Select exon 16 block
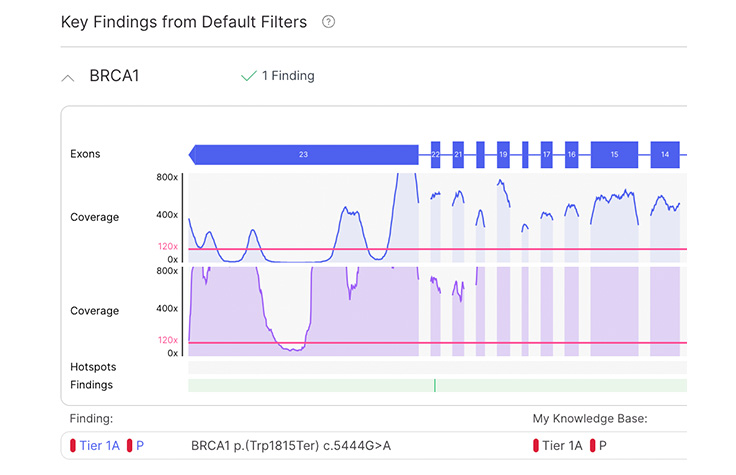Screen dimensions: 736x475 571,154
